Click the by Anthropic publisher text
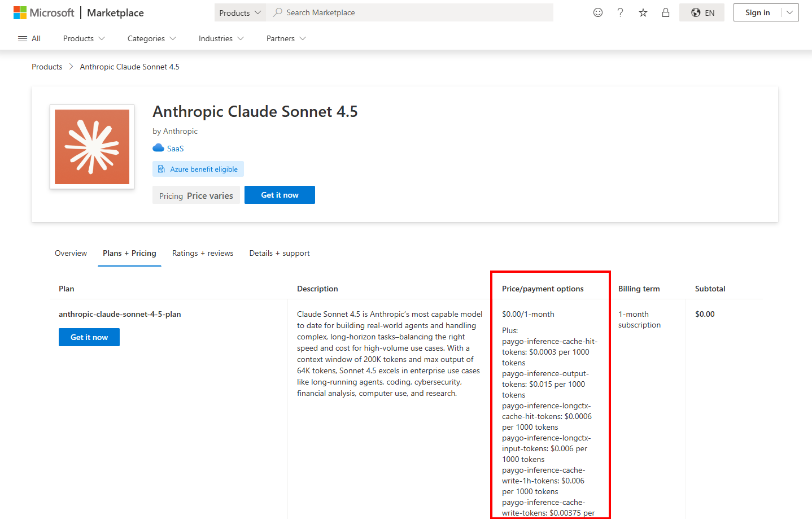 175,131
